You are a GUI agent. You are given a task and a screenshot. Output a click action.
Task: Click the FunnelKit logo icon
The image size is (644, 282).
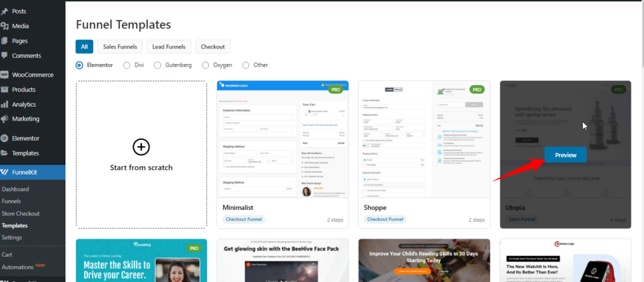pos(4,173)
